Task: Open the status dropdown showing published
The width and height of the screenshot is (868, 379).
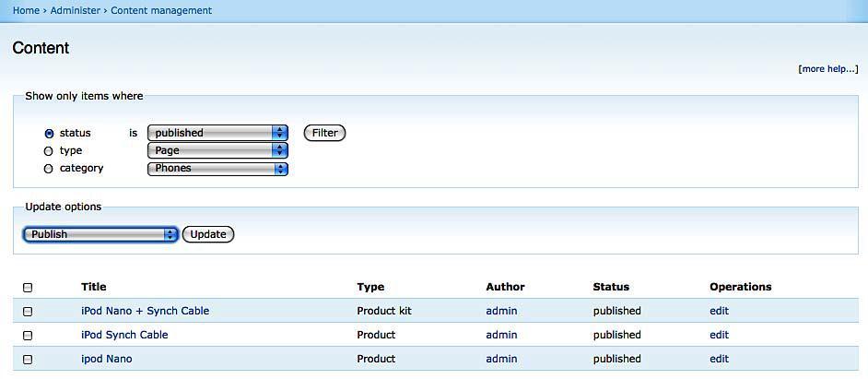Action: tap(217, 133)
